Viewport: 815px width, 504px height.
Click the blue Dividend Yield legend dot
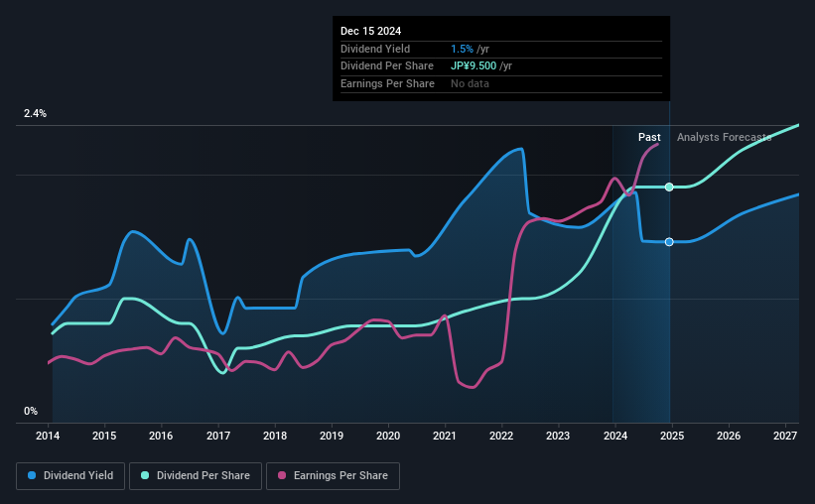(x=32, y=475)
